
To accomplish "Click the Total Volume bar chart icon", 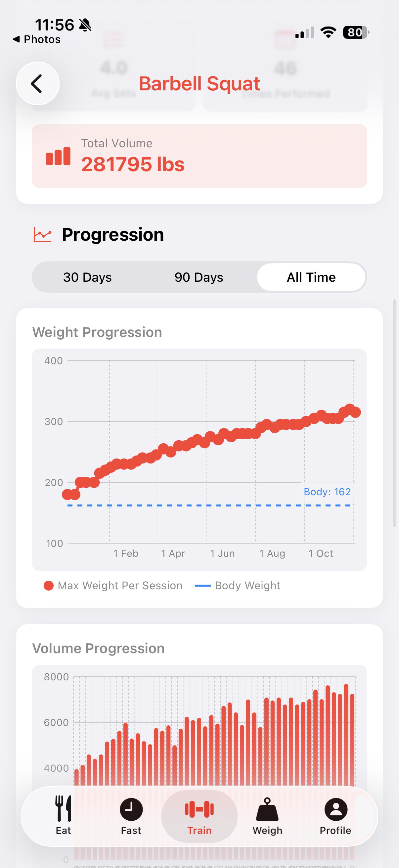I will click(58, 156).
